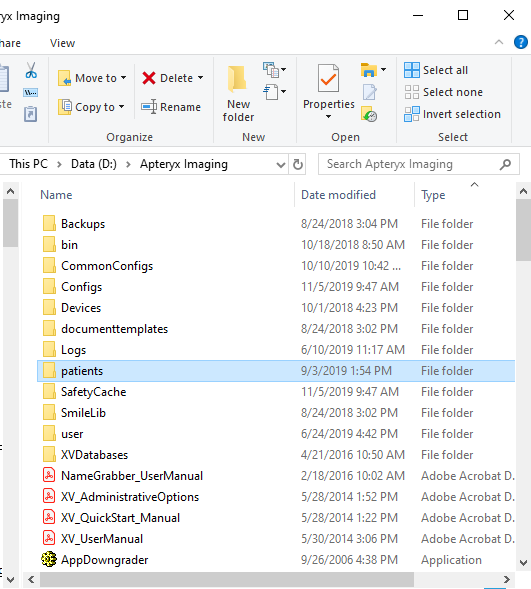Sort by the Date modified column
Image resolution: width=531 pixels, height=589 pixels.
tap(338, 195)
